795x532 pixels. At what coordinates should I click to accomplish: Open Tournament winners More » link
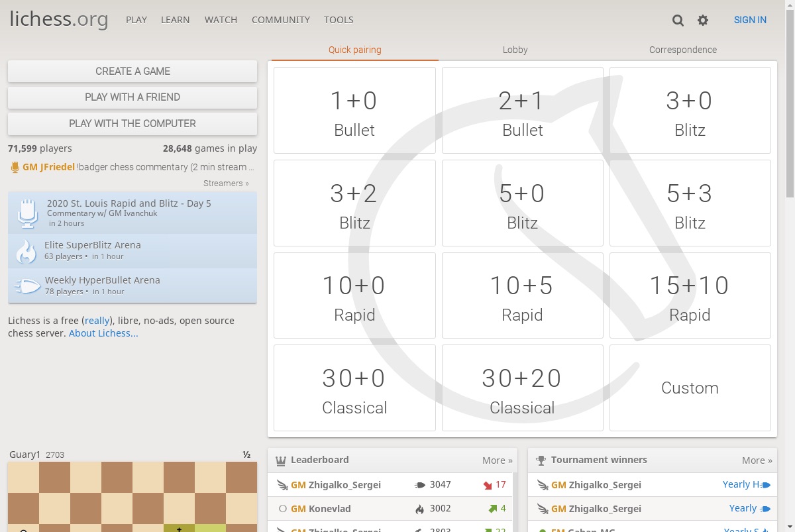click(x=757, y=460)
